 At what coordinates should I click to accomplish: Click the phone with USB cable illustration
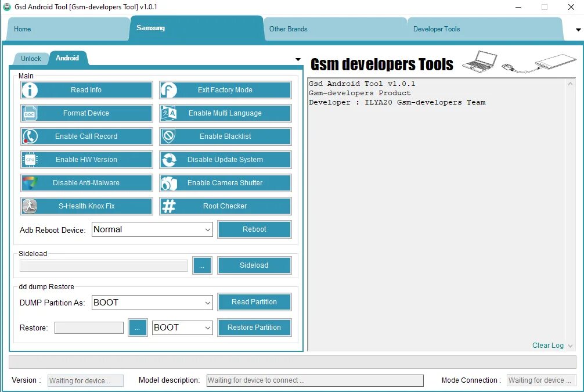click(539, 63)
